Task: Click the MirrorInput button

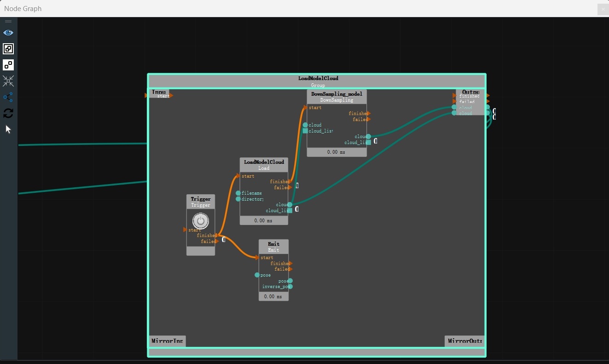Action: [167, 341]
